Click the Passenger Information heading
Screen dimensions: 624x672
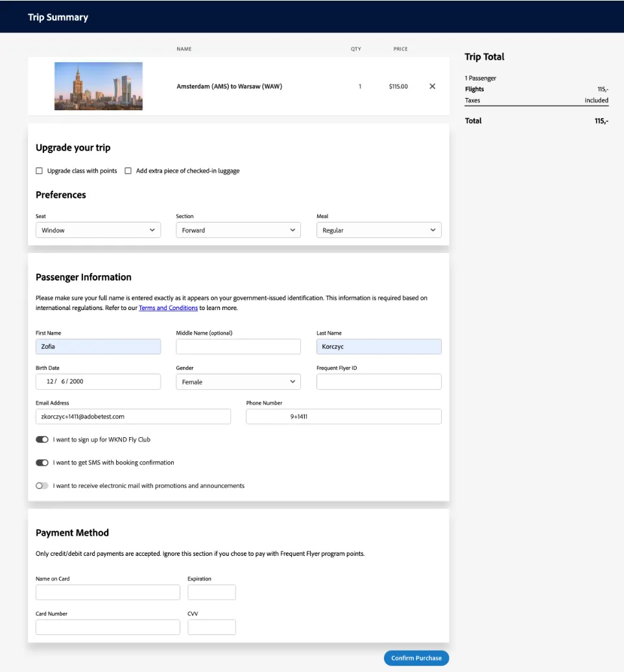(84, 277)
